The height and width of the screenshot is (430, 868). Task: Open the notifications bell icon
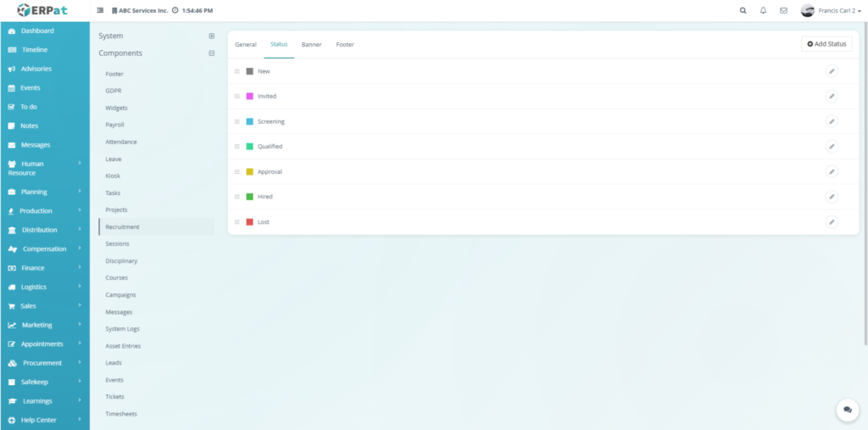pyautogui.click(x=763, y=11)
